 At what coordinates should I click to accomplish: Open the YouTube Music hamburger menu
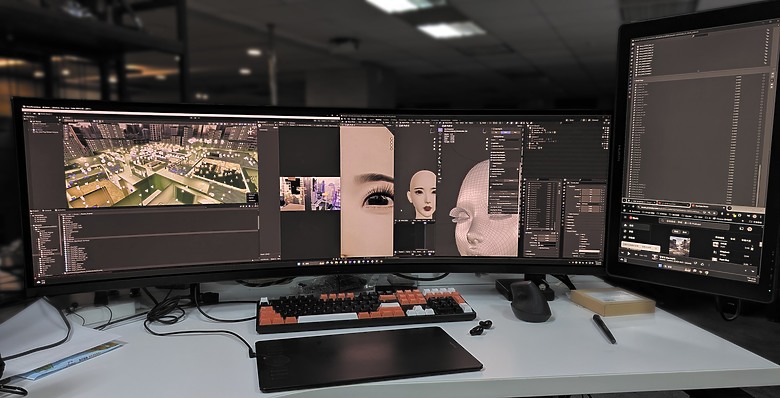tap(625, 217)
